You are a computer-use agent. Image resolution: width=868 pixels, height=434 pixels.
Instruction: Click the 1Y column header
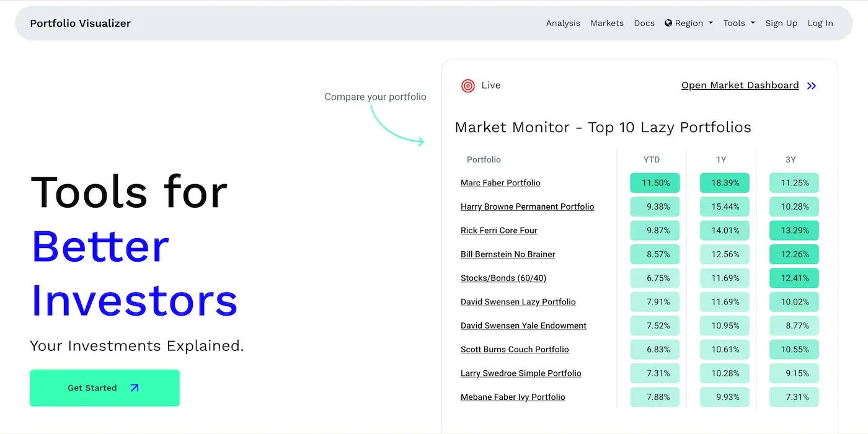click(721, 160)
